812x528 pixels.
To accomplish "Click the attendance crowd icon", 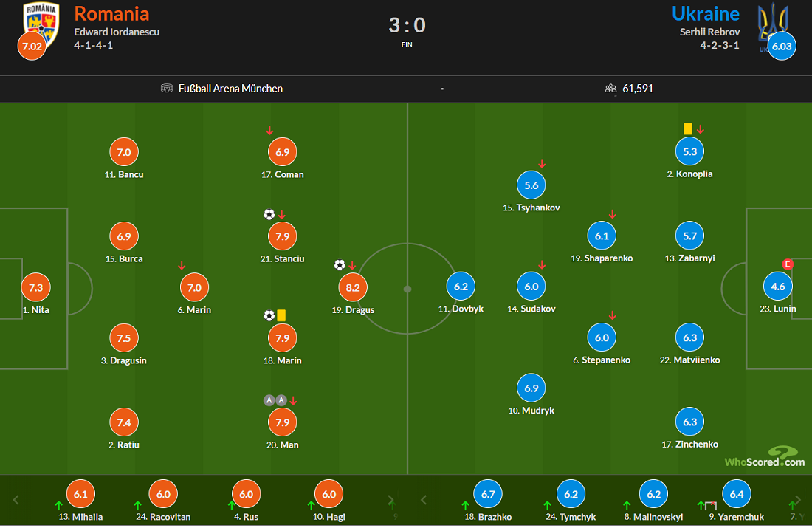I will point(610,89).
